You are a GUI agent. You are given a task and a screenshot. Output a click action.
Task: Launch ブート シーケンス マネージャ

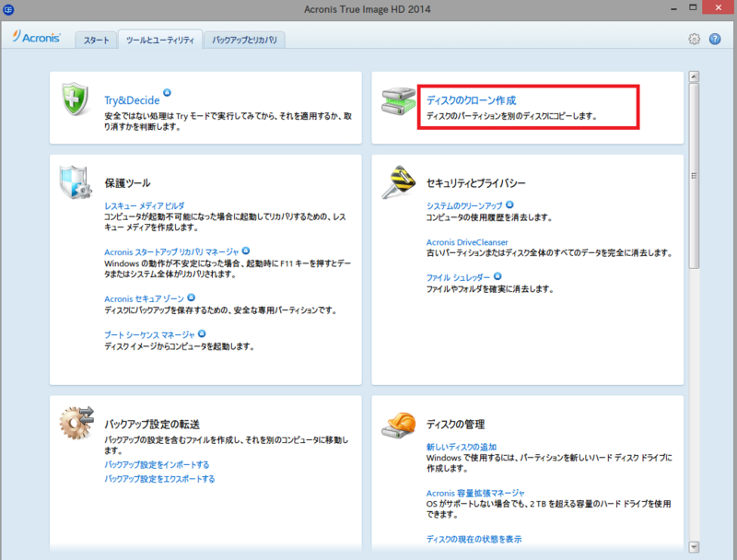point(149,335)
